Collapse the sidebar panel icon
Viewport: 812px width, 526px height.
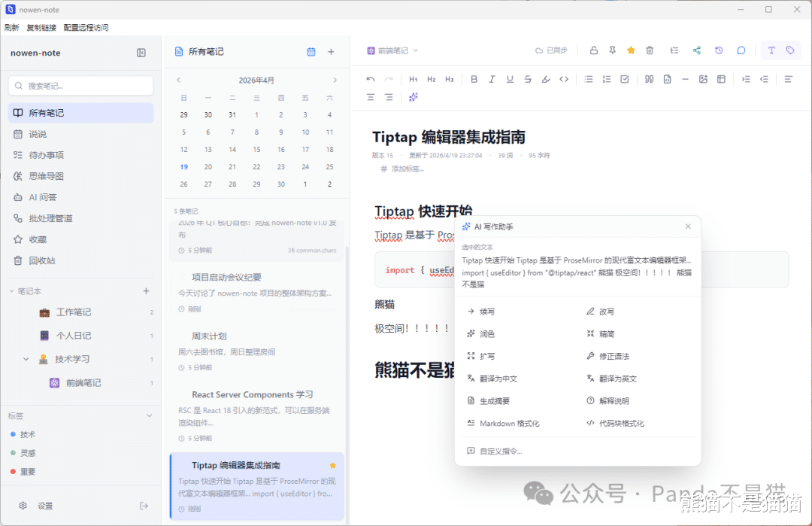[141, 53]
